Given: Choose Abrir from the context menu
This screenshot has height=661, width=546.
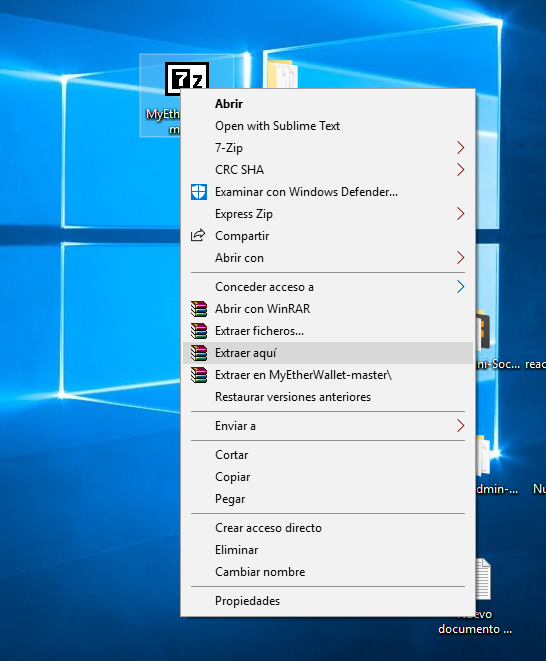Looking at the screenshot, I should pos(328,104).
